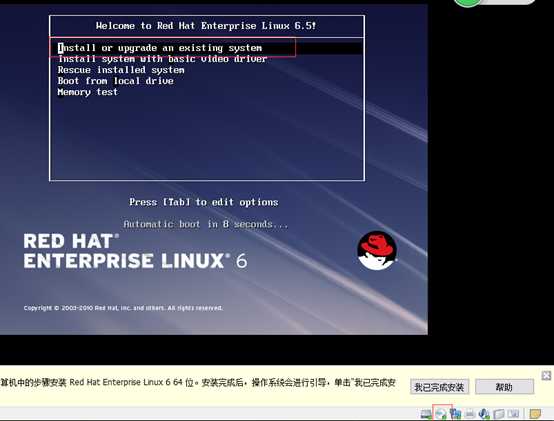554x421 pixels.
Task: Click the network adapter status icon
Action: tap(456, 414)
